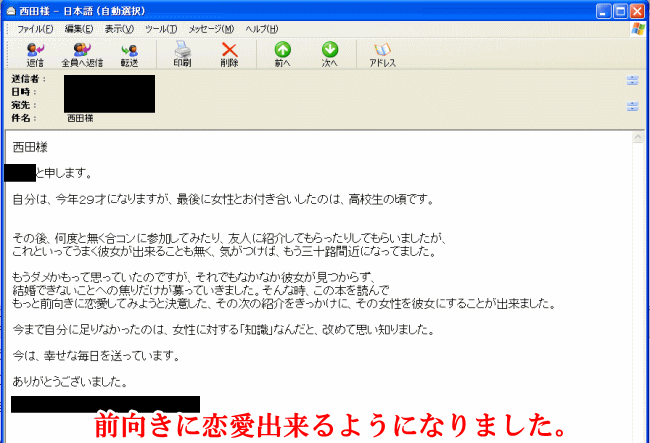
Task: Open the ヘルプ(H) menu
Action: pos(262,29)
